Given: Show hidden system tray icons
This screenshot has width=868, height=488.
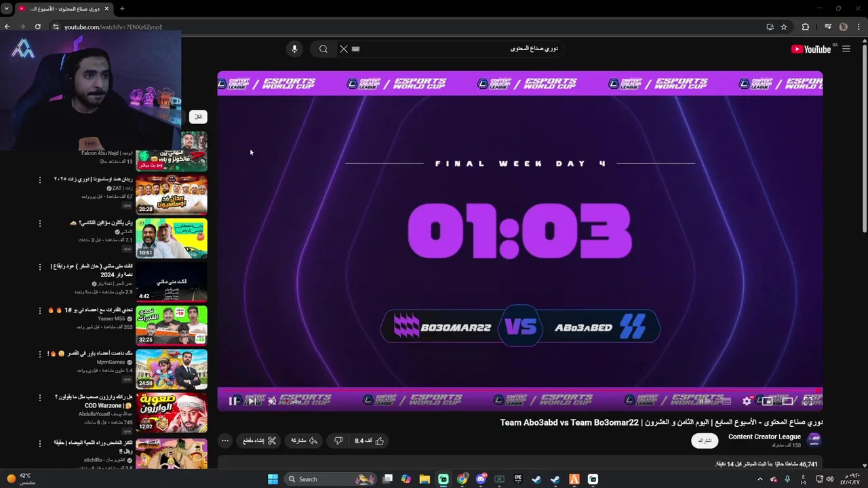Looking at the screenshot, I should pyautogui.click(x=759, y=479).
